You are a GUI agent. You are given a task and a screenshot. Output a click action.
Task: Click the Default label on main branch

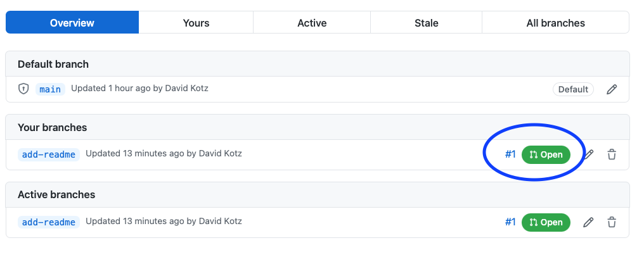point(573,89)
